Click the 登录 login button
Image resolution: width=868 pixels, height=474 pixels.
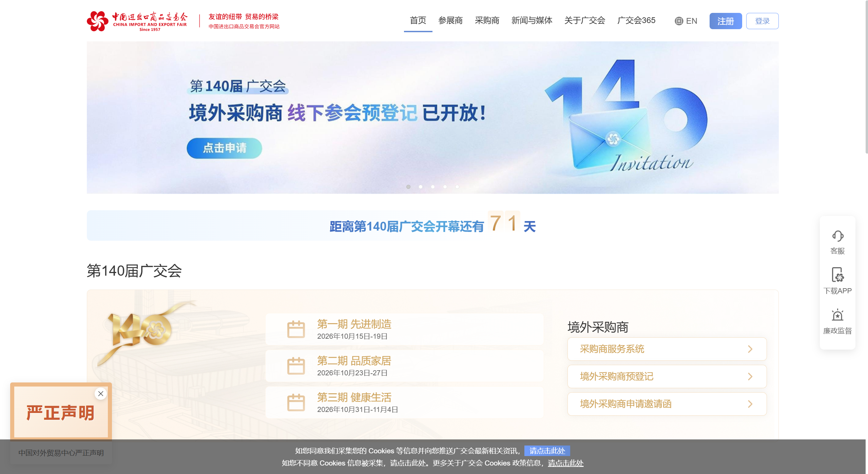point(762,21)
